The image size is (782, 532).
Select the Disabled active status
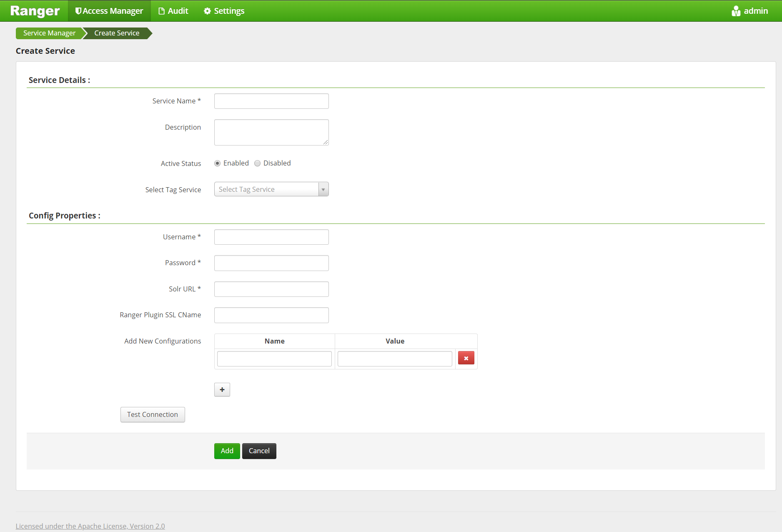(257, 163)
